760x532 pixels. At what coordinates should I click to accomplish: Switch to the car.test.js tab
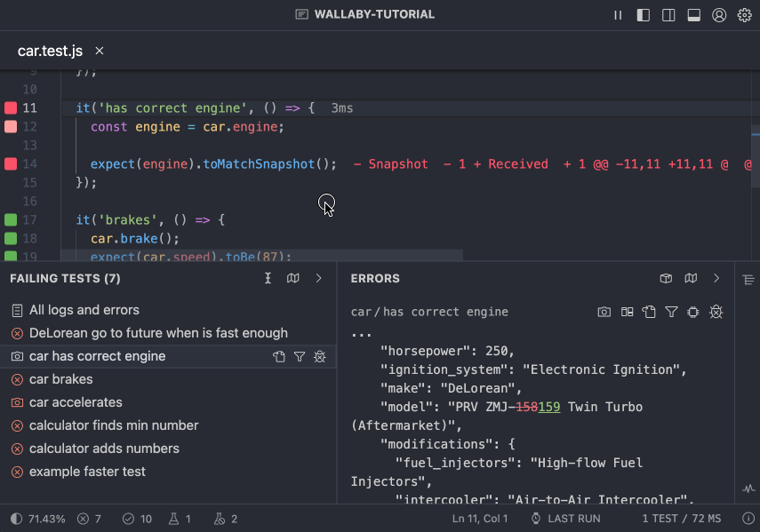[x=51, y=51]
